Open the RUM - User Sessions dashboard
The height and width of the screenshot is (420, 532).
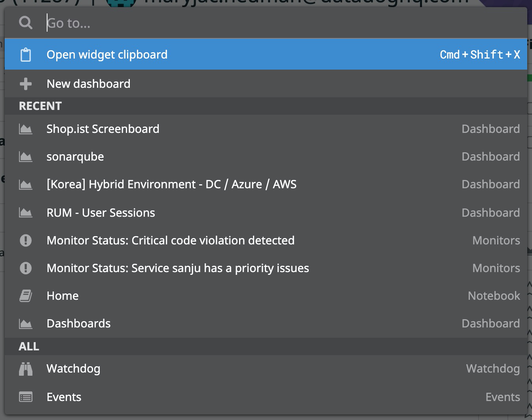click(x=101, y=212)
